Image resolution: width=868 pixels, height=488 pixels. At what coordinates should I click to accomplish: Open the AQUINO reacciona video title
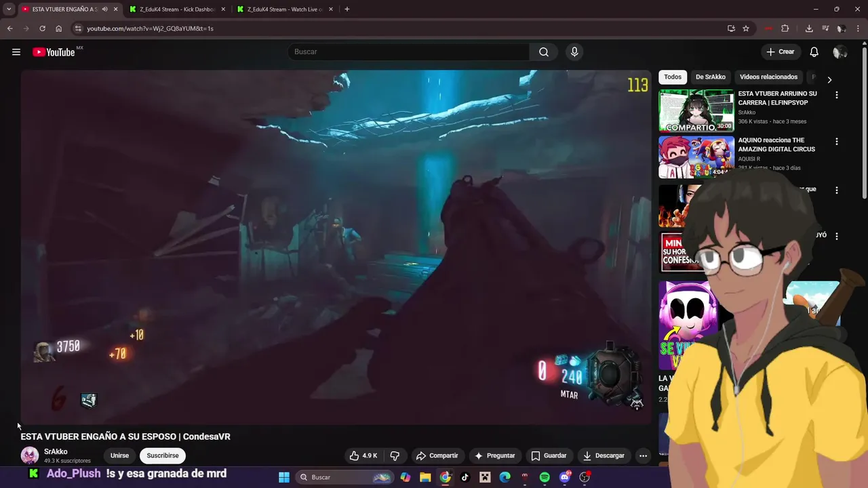776,144
